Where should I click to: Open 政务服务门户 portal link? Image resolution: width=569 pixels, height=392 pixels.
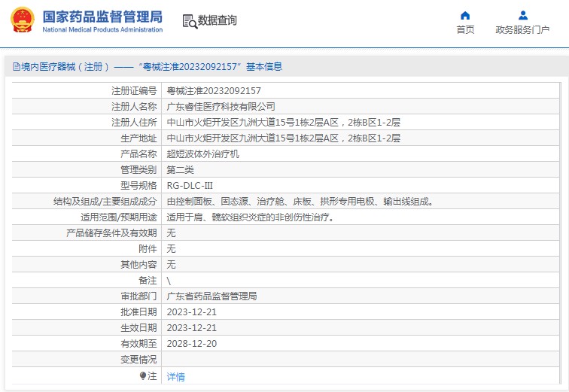(x=522, y=30)
